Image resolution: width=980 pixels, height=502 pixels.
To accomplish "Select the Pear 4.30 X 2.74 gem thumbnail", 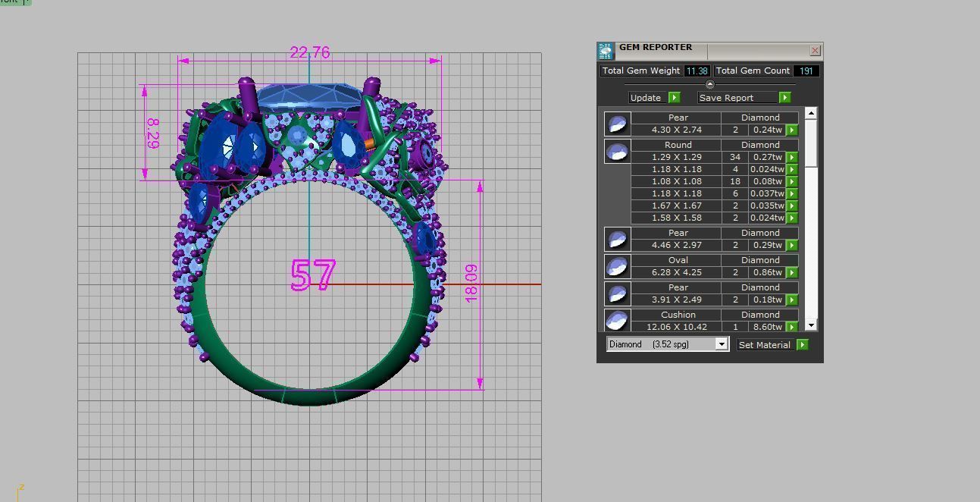I will click(x=617, y=124).
